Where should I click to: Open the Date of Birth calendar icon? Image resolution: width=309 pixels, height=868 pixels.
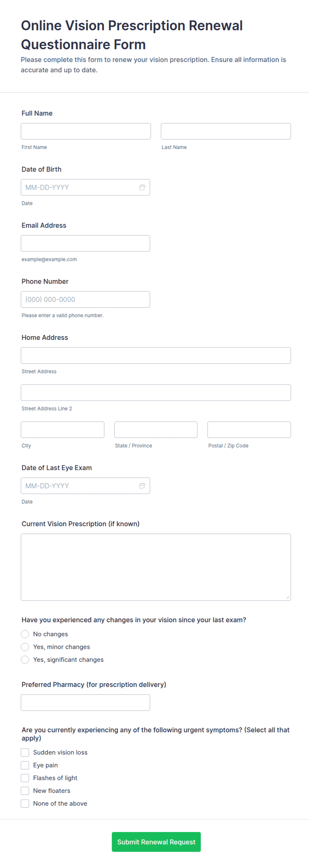(x=143, y=187)
